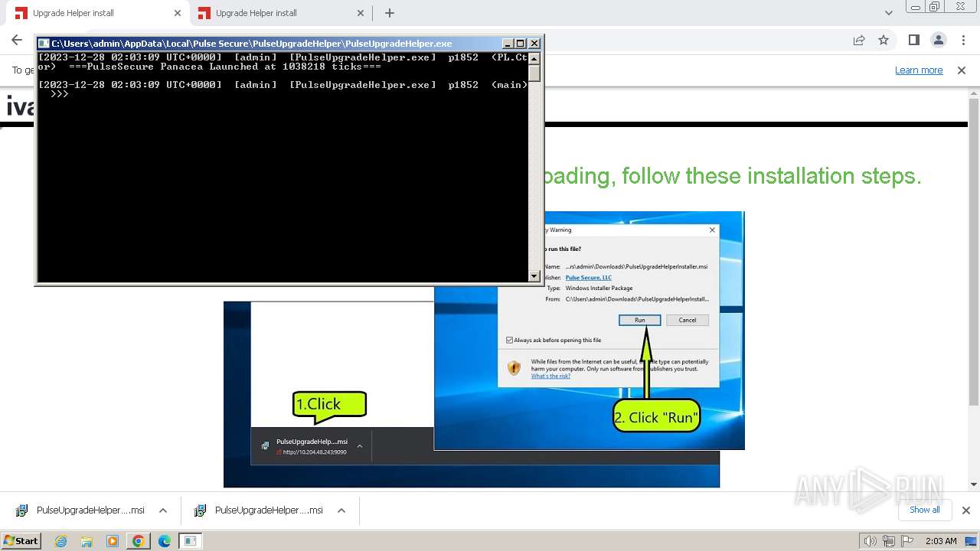Open Chrome from taskbar
The image size is (980, 551).
coord(139,541)
